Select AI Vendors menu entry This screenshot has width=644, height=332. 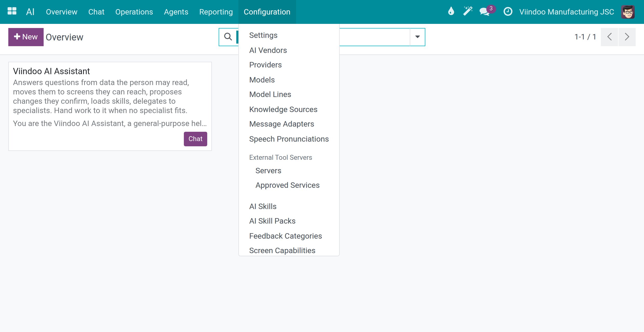[289, 50]
